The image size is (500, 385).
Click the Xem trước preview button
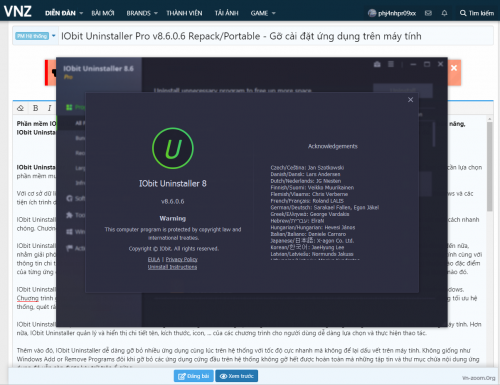click(x=237, y=376)
